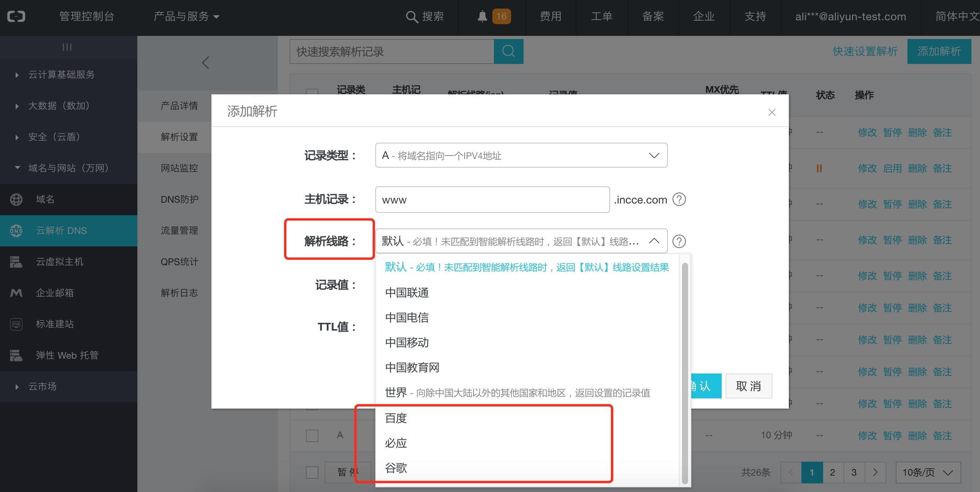Screen dimensions: 980x492
Task: Close the 添加解析 dialog
Action: click(x=772, y=112)
